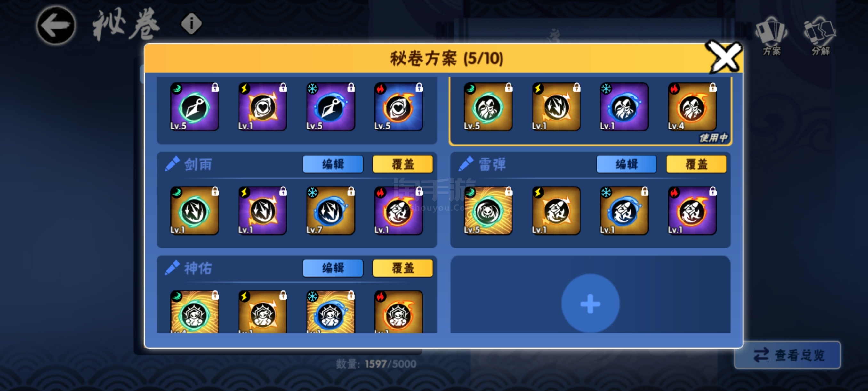Viewport: 868px width, 391px height.
Task: Rename the 神佑 plan via pencil icon
Action: point(172,268)
